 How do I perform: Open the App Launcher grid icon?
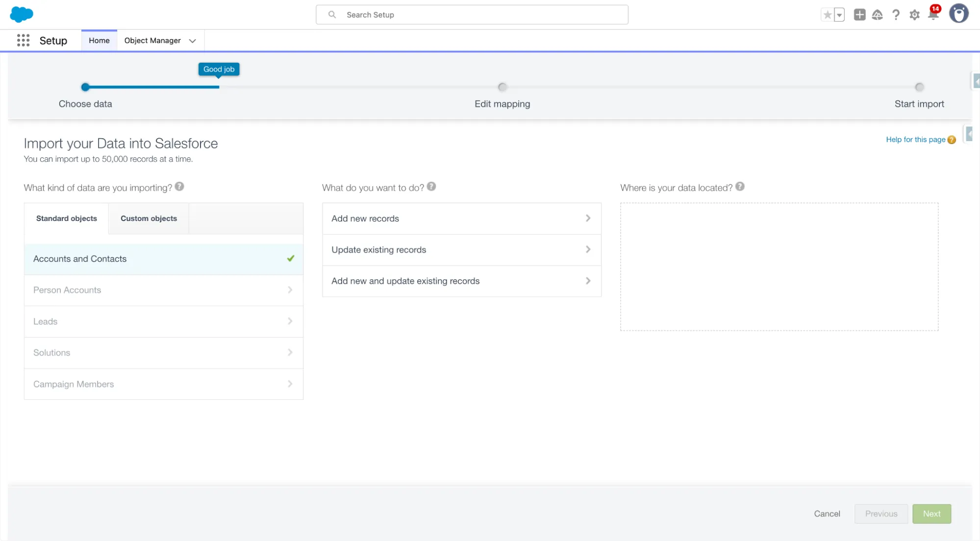tap(23, 40)
